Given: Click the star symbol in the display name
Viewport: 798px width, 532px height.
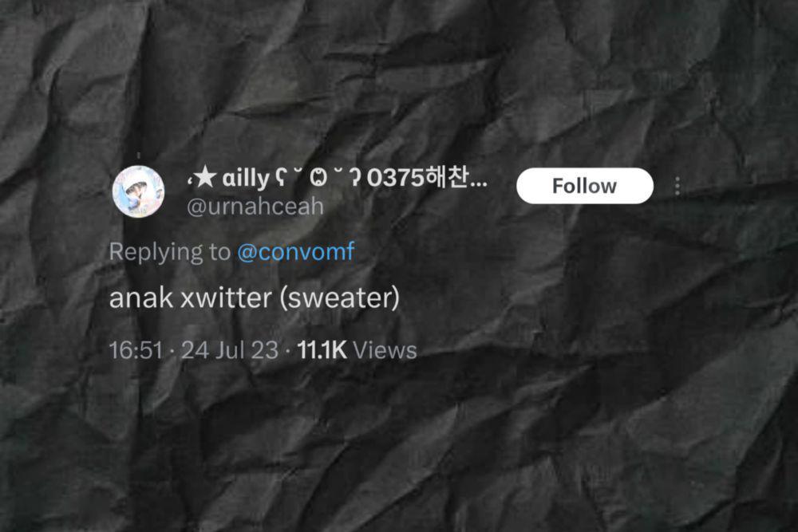Looking at the screenshot, I should coord(205,178).
